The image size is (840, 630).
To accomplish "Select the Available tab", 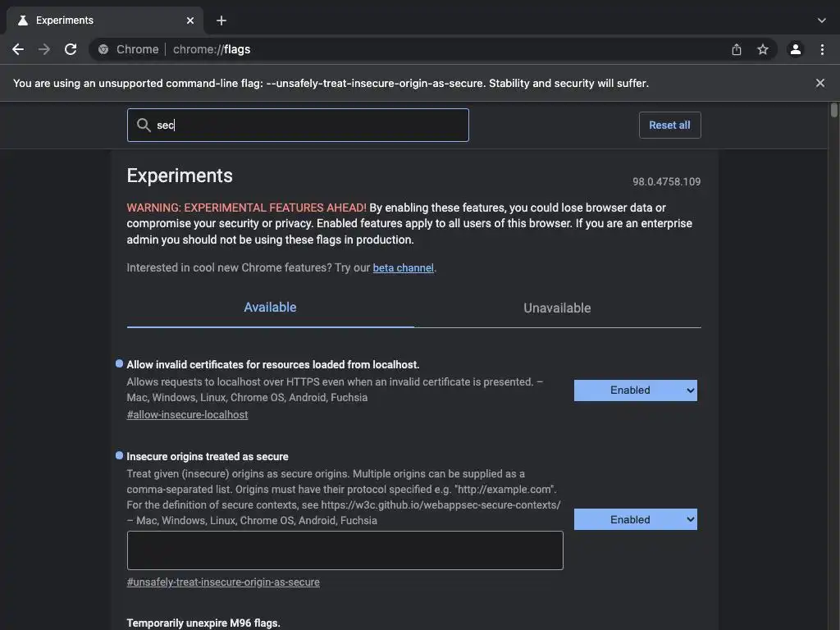I will pyautogui.click(x=270, y=308).
